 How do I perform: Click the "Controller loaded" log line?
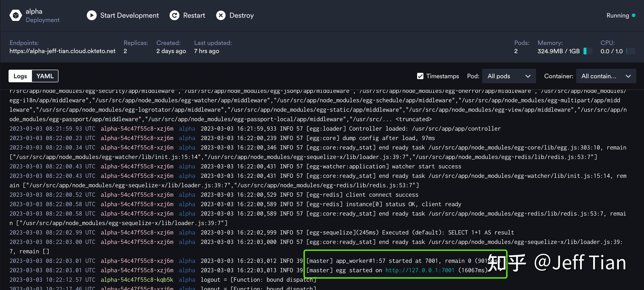coord(255,129)
